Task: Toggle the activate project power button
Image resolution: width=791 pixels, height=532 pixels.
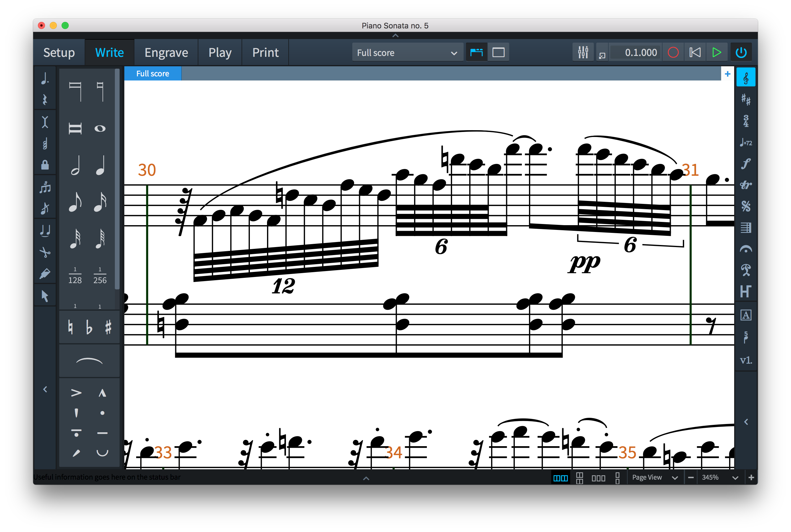Action: click(x=741, y=53)
